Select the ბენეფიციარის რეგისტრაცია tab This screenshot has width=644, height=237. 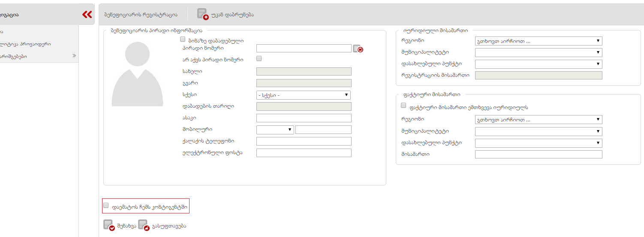point(141,15)
